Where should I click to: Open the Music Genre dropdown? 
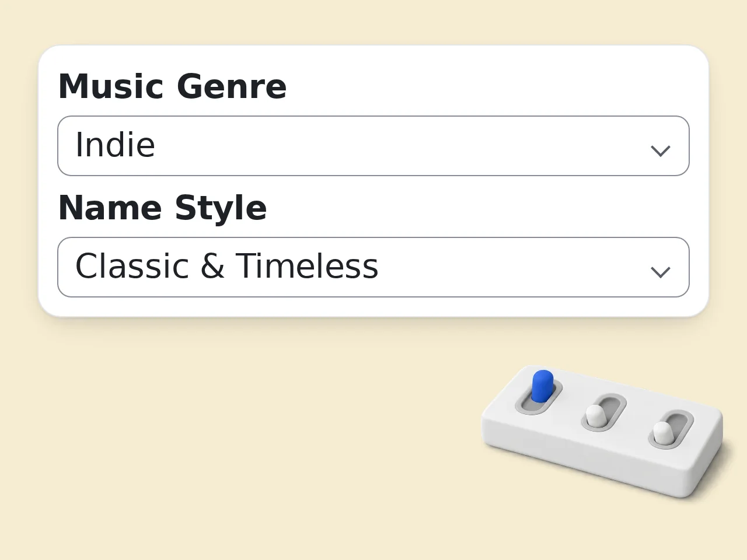tap(373, 146)
